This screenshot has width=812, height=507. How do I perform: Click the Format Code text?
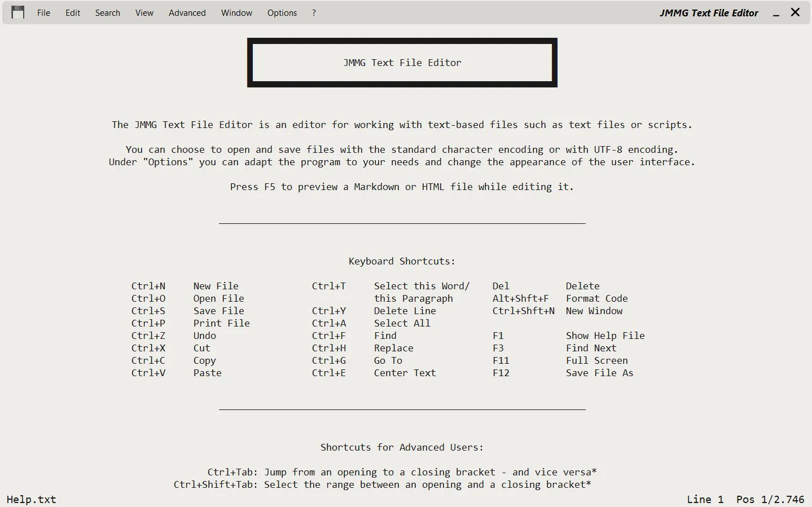597,298
